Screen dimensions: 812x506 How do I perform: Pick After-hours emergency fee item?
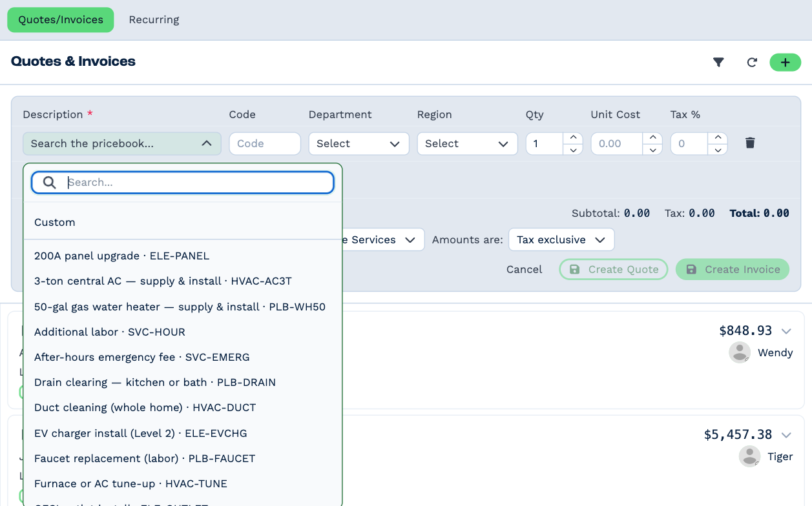[x=183, y=357]
